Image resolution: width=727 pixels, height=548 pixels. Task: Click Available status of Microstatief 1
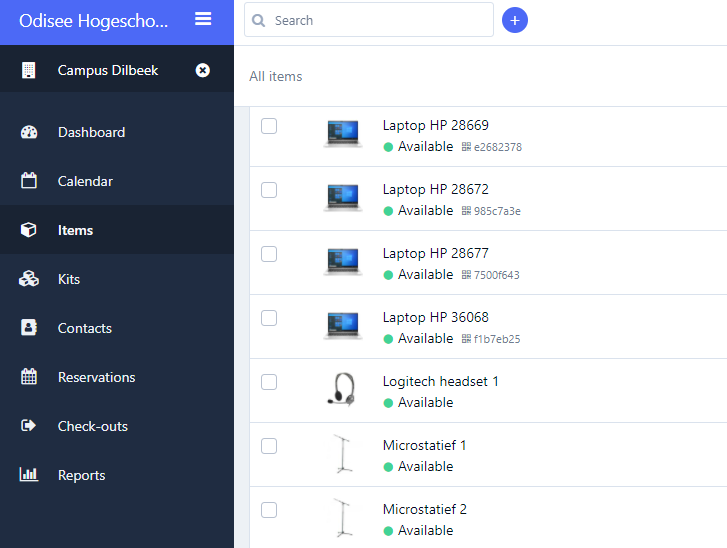[x=425, y=466]
